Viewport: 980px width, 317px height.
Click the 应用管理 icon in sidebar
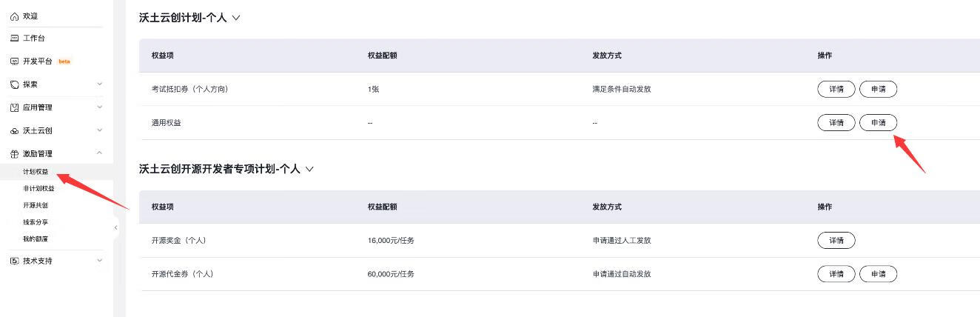[15, 107]
